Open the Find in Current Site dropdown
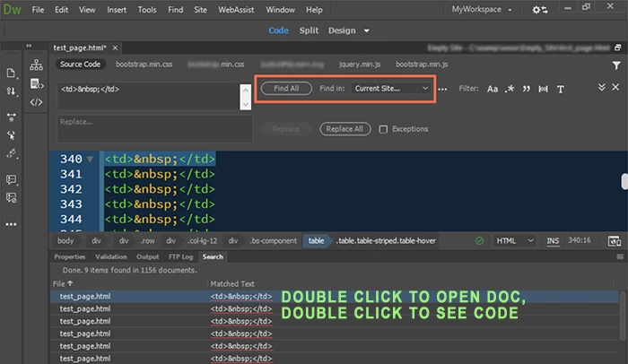The width and height of the screenshot is (628, 364). tap(391, 89)
